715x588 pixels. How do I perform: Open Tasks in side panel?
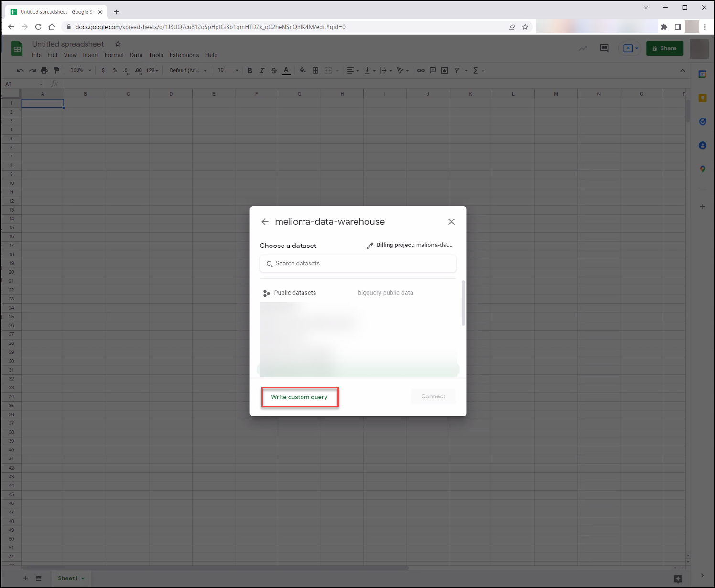[x=703, y=121]
